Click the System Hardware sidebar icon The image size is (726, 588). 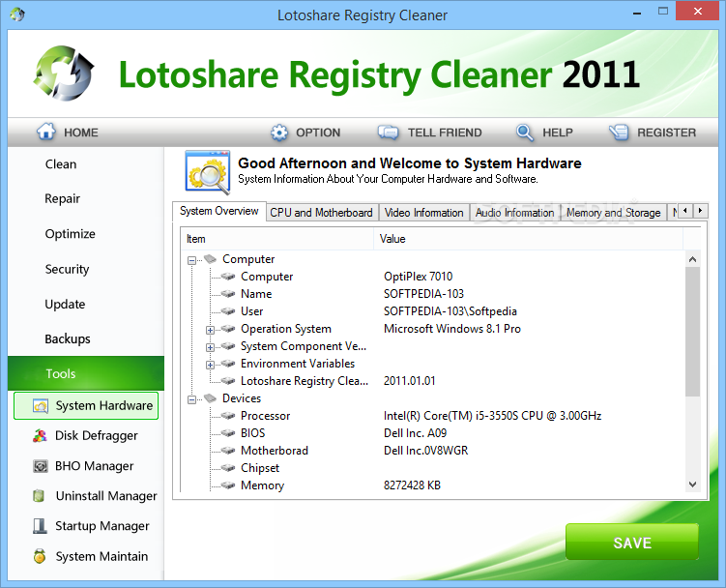[41, 406]
